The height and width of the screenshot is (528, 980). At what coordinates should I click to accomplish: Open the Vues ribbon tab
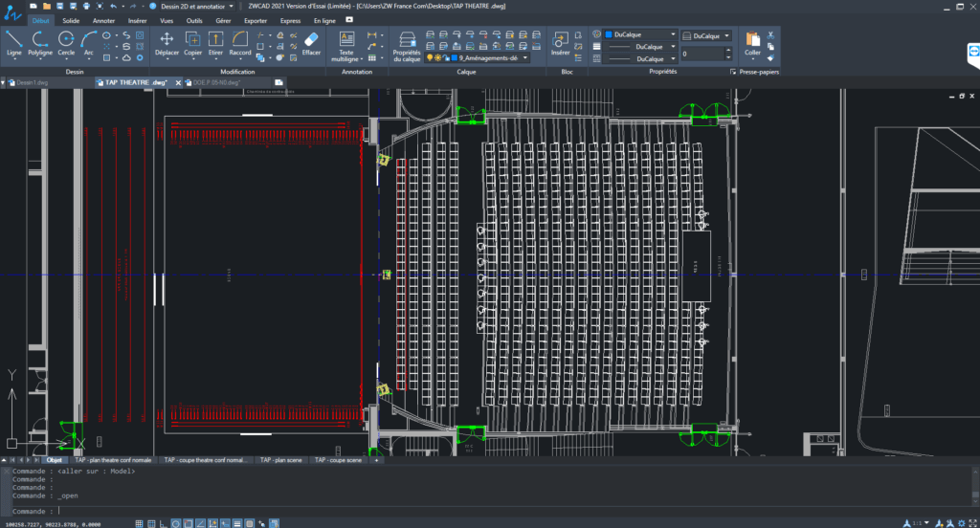(167, 21)
